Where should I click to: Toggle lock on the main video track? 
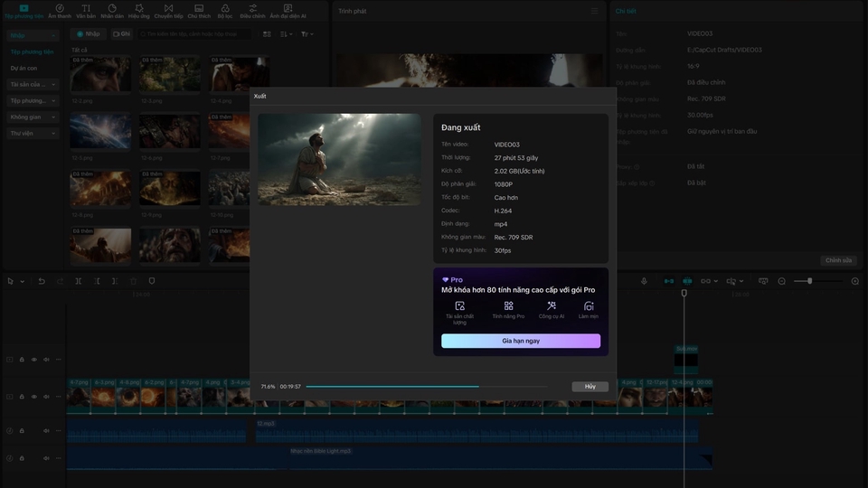pyautogui.click(x=22, y=397)
